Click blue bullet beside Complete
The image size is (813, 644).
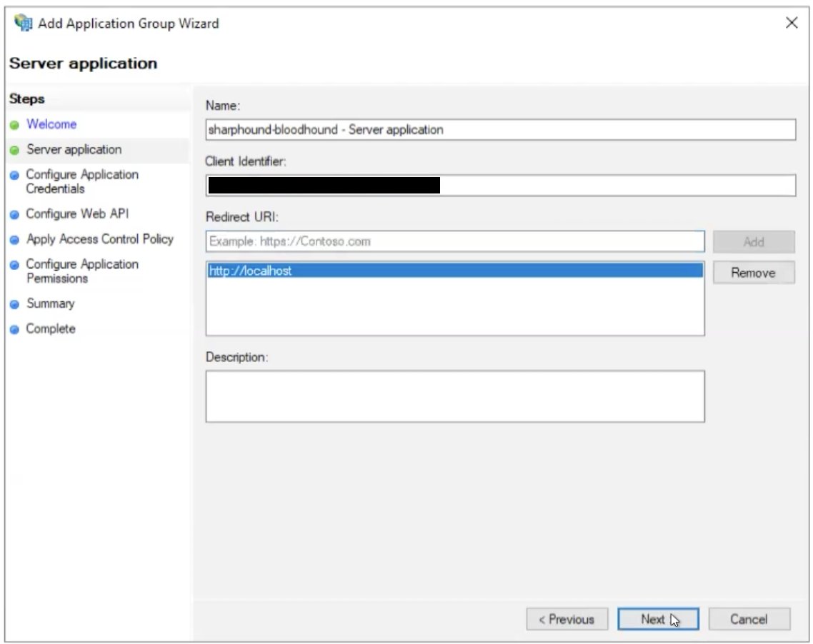click(x=14, y=329)
